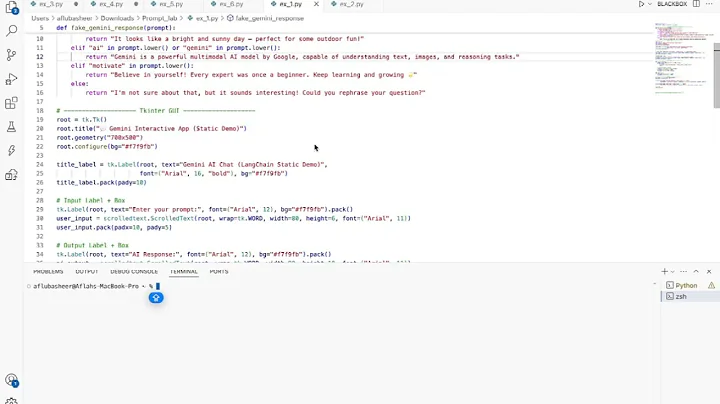Click the fake_gemini_response breadcrumb symbol

pos(269,18)
